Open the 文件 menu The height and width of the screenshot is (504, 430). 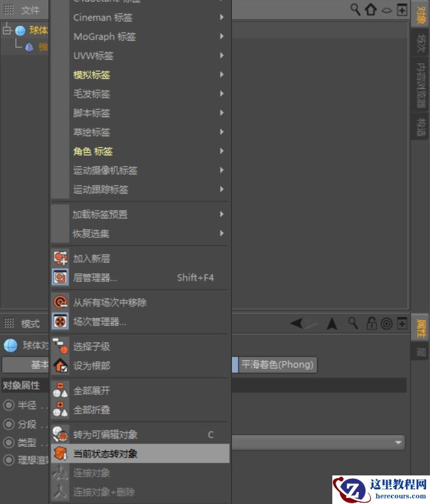point(31,11)
